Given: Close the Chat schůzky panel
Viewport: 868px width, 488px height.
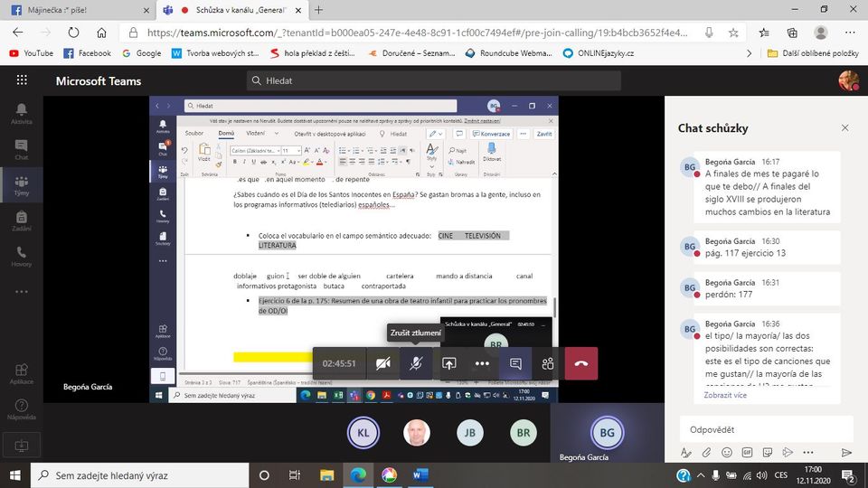Looking at the screenshot, I should point(844,128).
